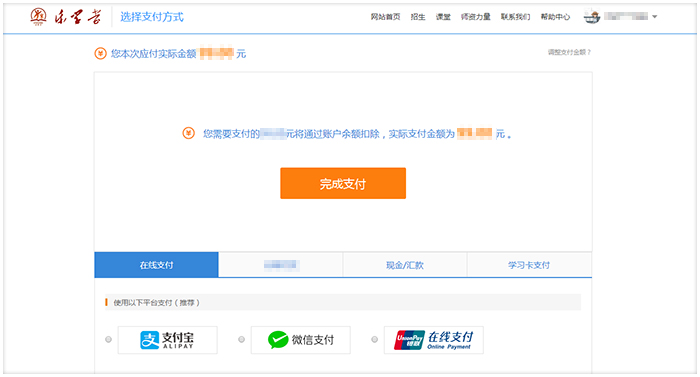Select the Alipay radio button
The image size is (700, 377).
click(x=108, y=339)
